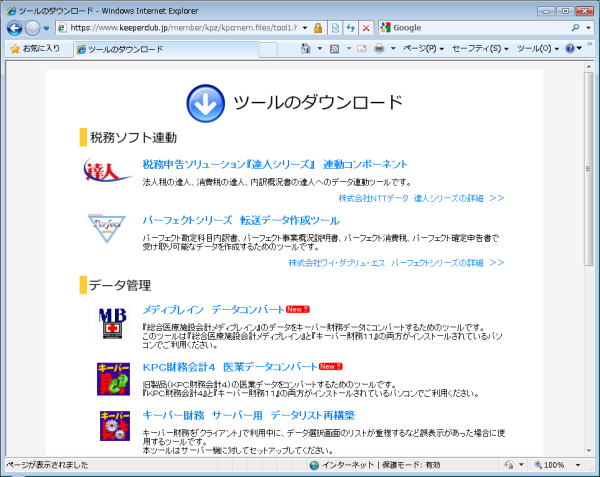
Task: Click the Help question mark icon
Action: coord(570,49)
